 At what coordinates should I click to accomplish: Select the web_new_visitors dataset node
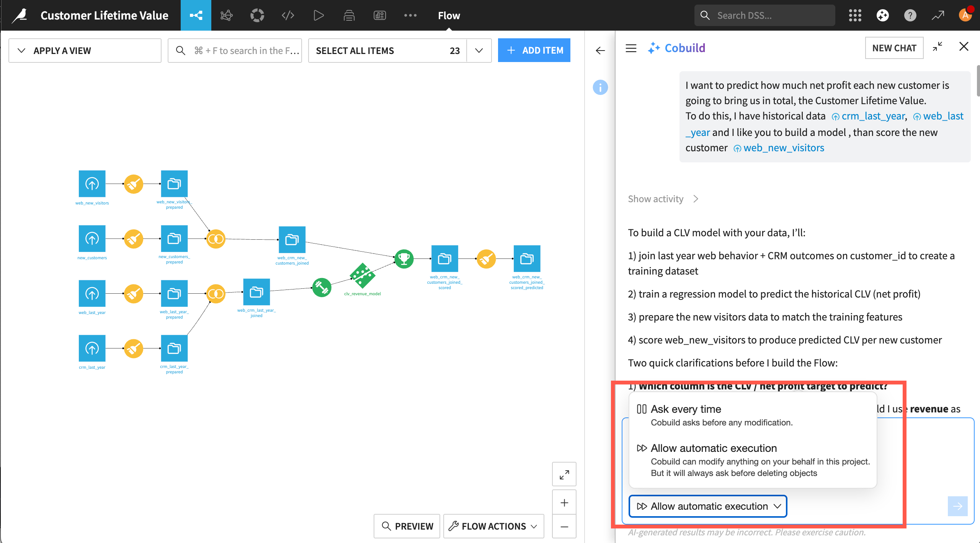92,184
